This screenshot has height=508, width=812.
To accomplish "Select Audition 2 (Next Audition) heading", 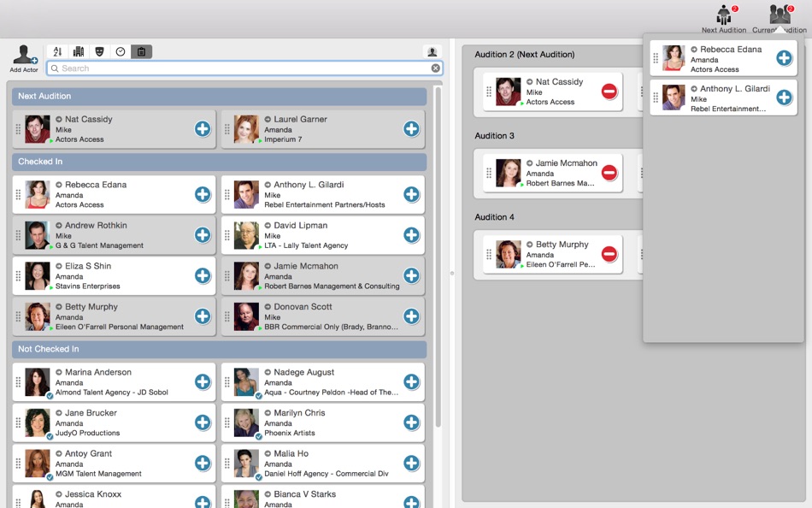I will click(x=525, y=55).
